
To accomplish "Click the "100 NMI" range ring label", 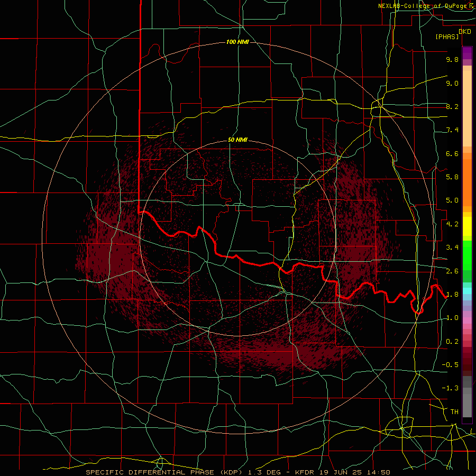I will point(237,42).
